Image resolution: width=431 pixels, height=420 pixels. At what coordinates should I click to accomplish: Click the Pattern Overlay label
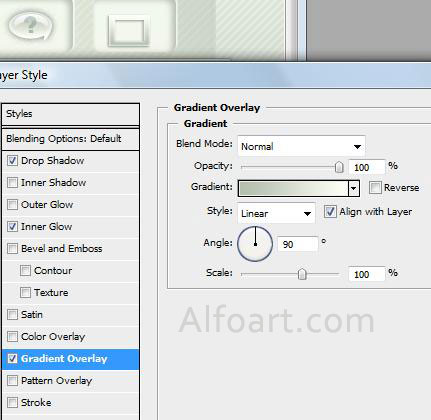pos(56,381)
